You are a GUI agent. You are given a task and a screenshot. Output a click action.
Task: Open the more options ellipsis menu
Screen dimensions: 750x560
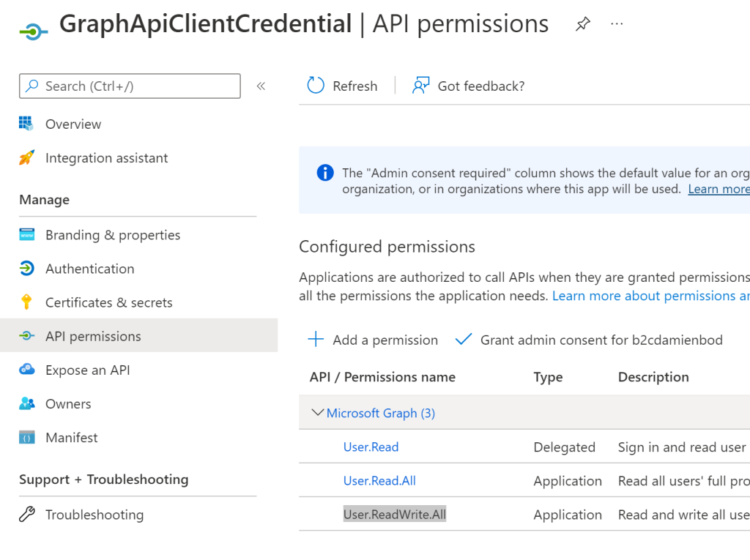[x=617, y=24]
